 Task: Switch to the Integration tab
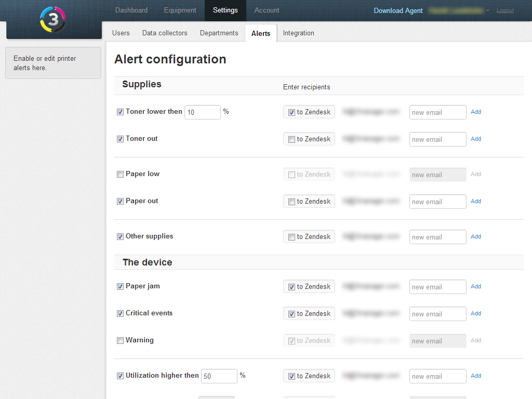(298, 33)
